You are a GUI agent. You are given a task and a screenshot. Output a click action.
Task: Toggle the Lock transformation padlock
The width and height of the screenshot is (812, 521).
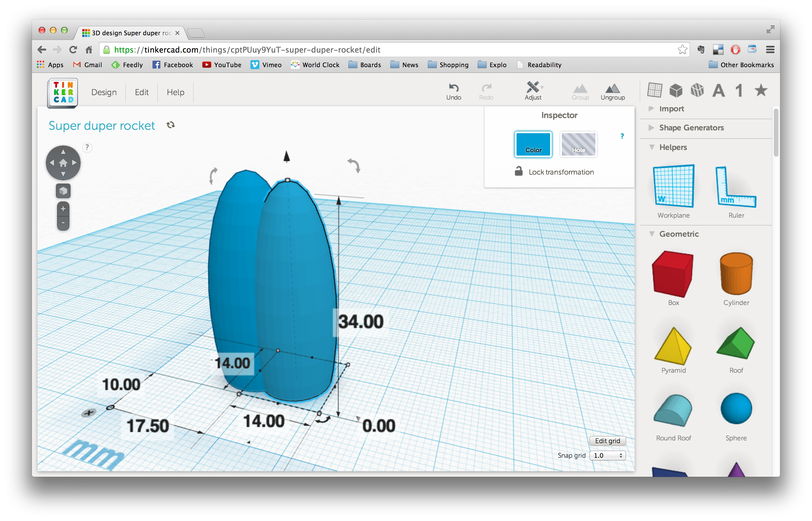519,171
